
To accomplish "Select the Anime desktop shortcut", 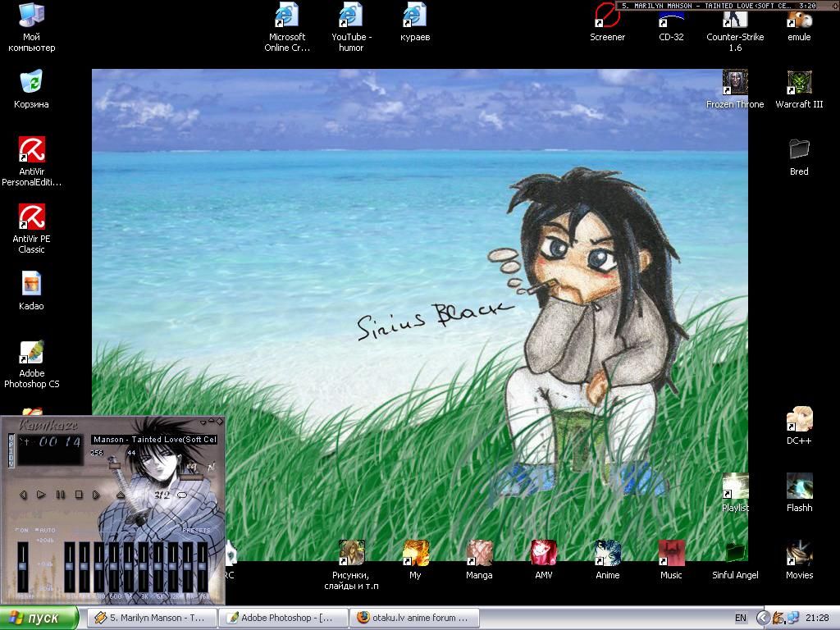I will 608,560.
